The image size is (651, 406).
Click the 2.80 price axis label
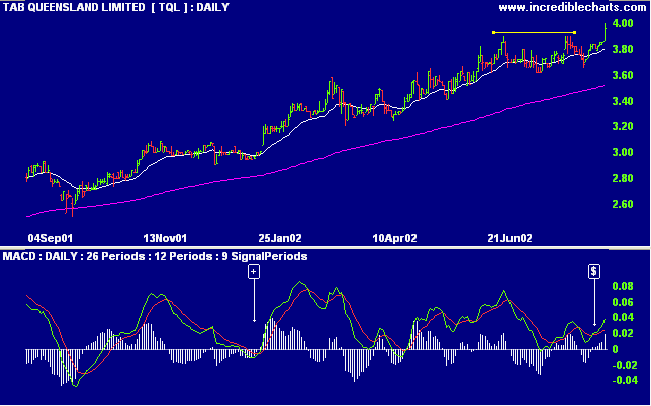(x=623, y=179)
